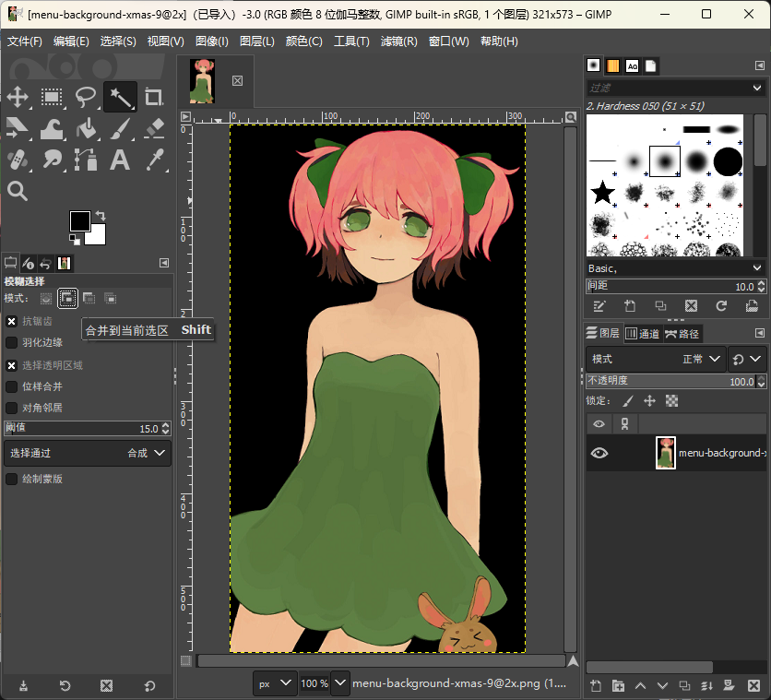
Task: Switch to the 路径 paths tab
Action: 682,334
